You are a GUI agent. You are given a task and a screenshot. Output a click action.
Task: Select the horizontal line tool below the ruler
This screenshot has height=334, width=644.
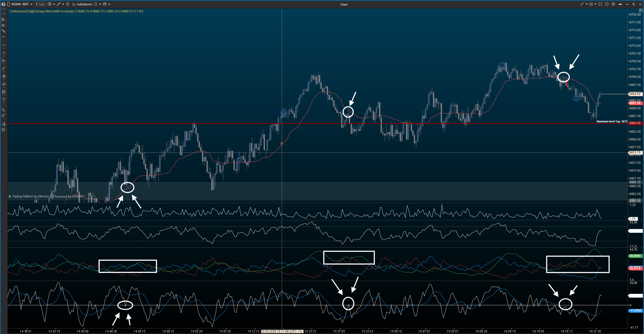(4, 37)
